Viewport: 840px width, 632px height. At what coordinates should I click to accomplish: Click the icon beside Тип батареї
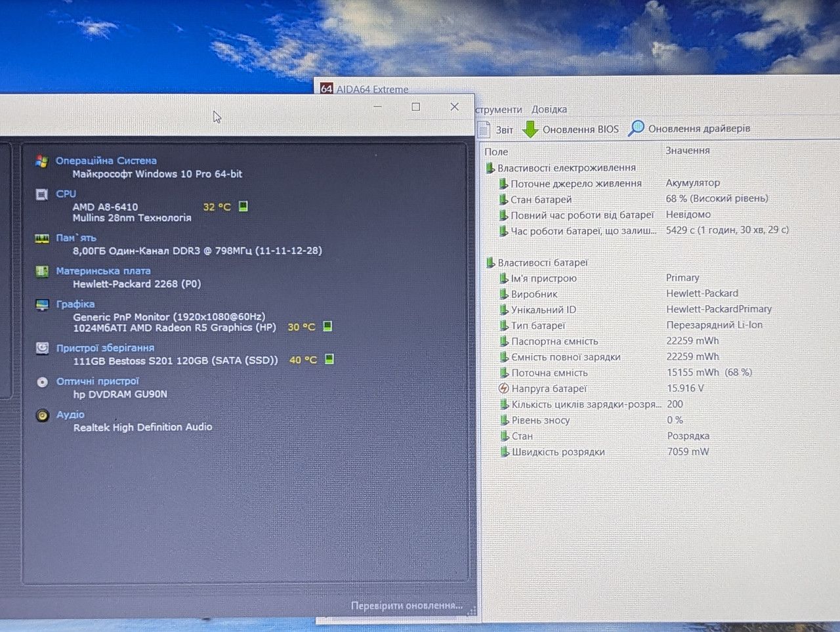coord(503,326)
